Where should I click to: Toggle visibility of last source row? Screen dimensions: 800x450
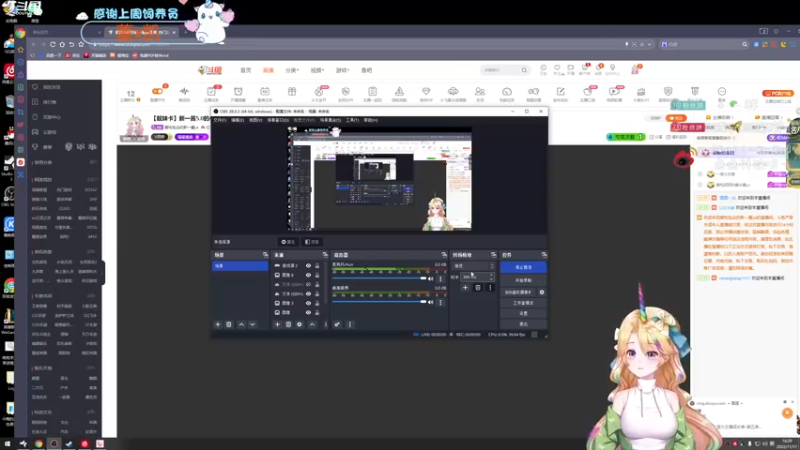click(x=308, y=312)
